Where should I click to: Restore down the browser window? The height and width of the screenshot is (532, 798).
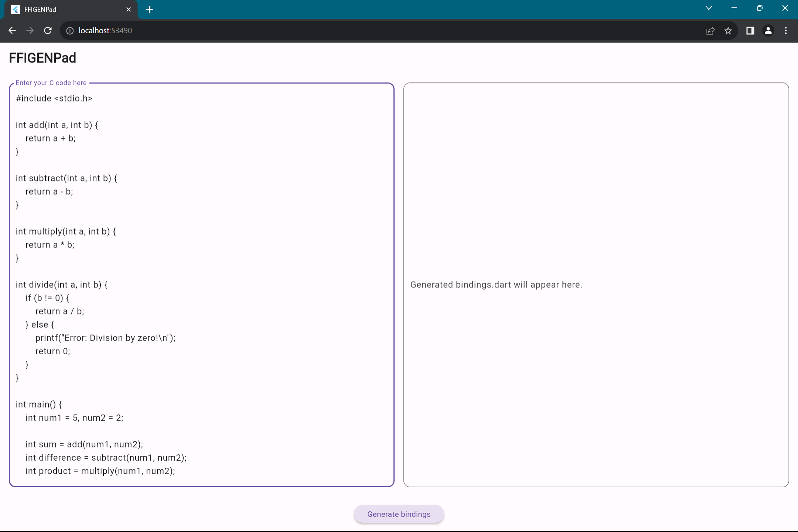coord(759,8)
